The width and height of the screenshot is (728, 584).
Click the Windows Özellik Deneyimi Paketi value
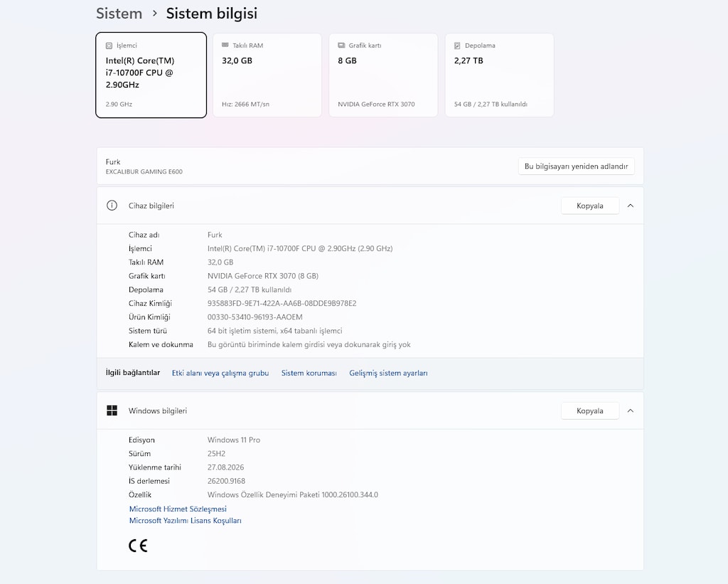pos(293,495)
